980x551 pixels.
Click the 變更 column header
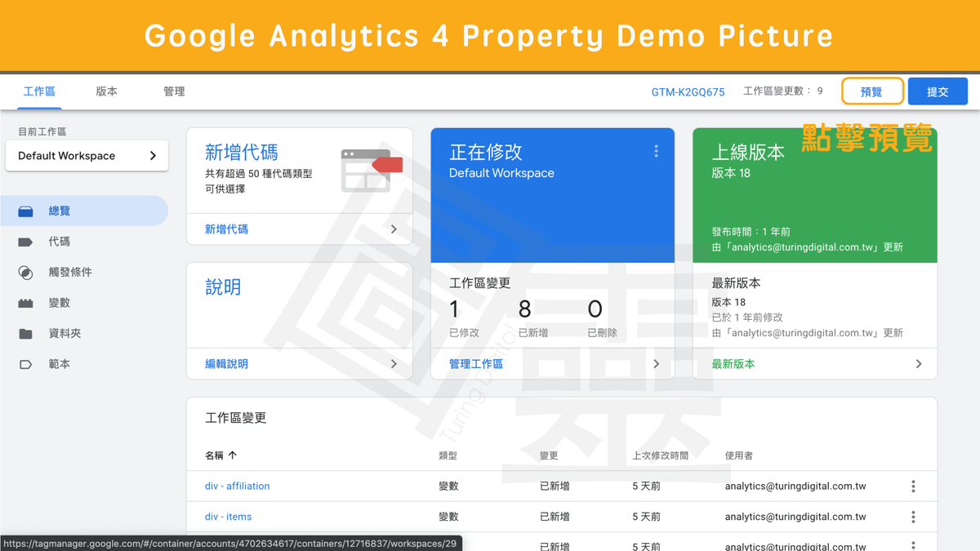(549, 455)
